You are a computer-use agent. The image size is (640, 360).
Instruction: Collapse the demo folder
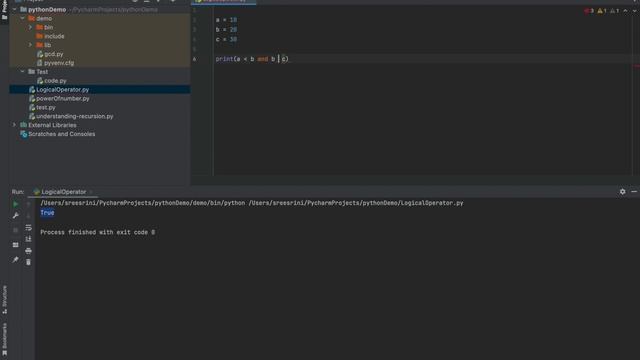(23, 18)
